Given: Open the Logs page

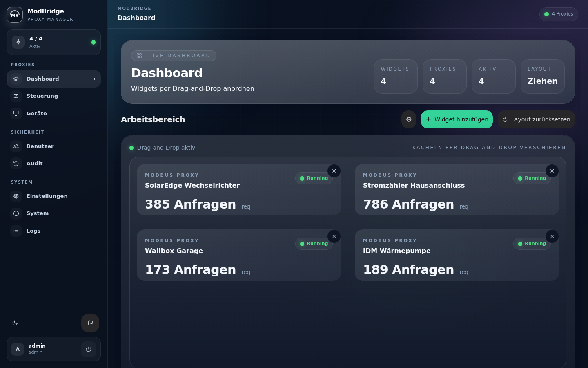Looking at the screenshot, I should pos(53,231).
